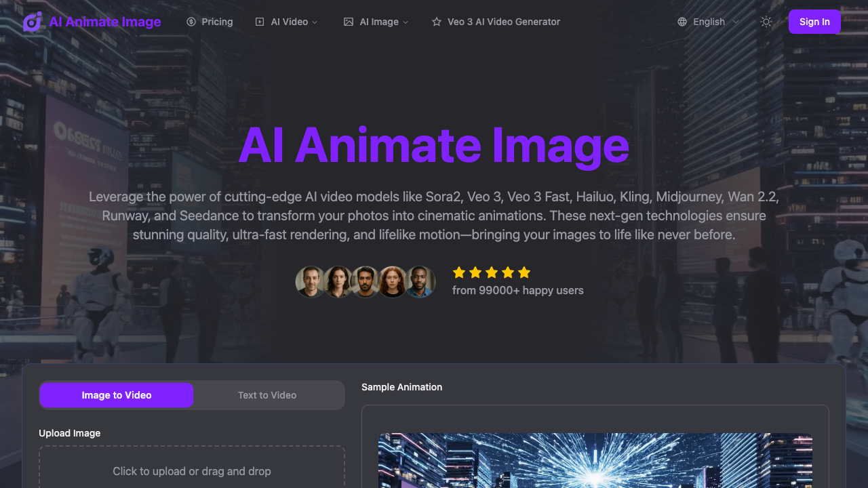Screen dimensions: 868x488
Task: Click the fifth yellow rating star
Action: 524,272
